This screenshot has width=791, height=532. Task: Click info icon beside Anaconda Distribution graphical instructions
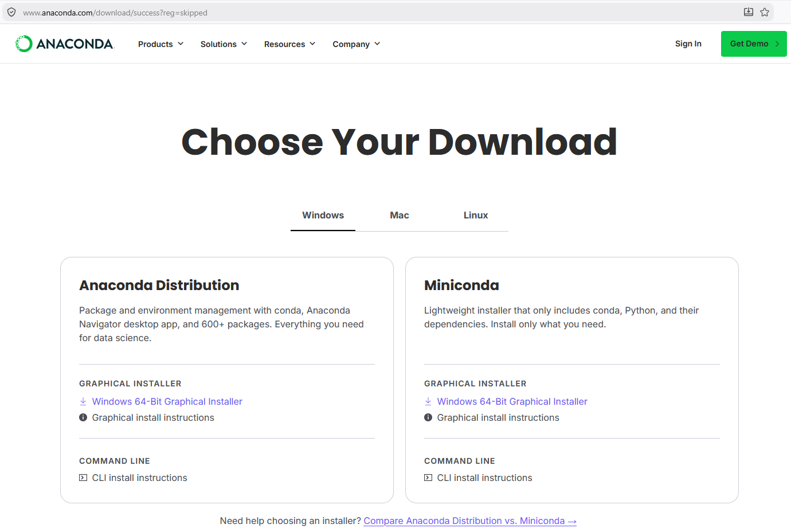(83, 417)
